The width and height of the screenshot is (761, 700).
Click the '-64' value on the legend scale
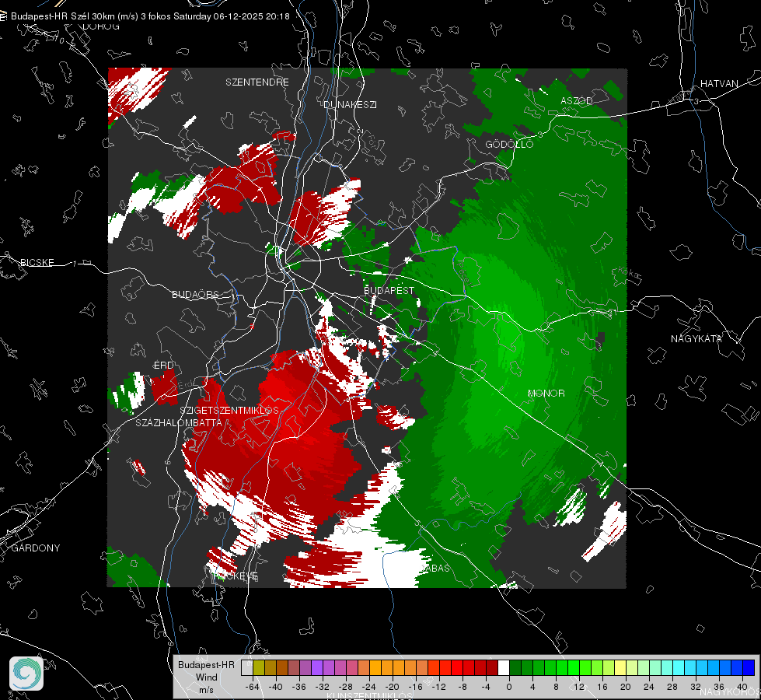(252, 687)
